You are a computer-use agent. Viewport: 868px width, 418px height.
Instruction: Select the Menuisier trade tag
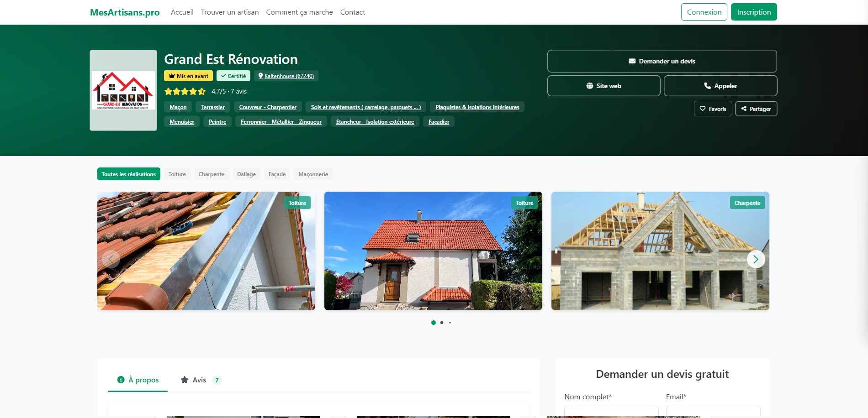click(x=182, y=122)
